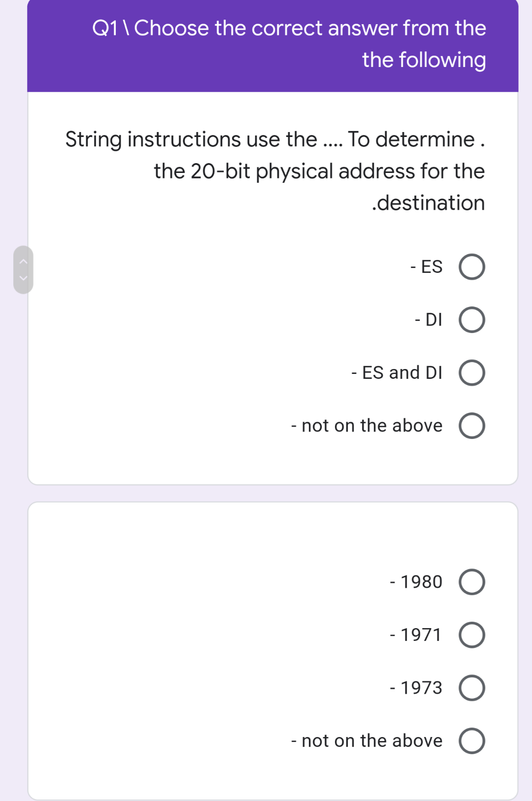Click the '- 1980' option label text
This screenshot has width=532, height=801.
click(416, 582)
